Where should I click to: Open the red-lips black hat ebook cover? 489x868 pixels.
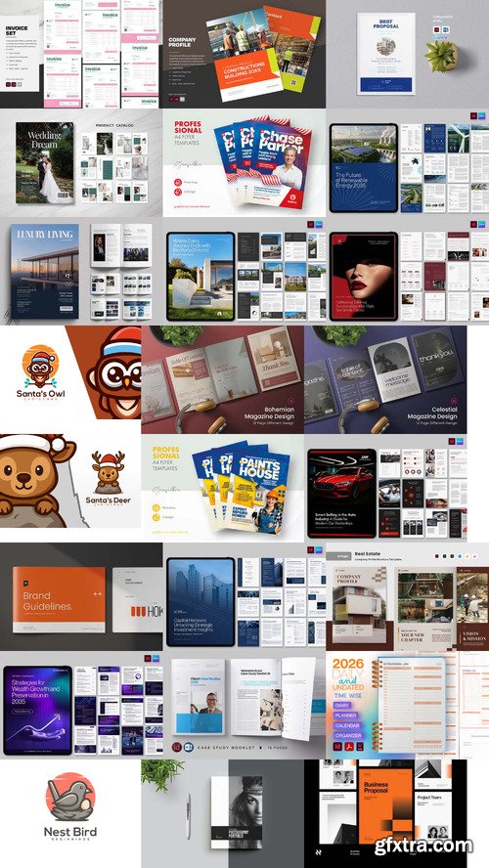tap(363, 277)
